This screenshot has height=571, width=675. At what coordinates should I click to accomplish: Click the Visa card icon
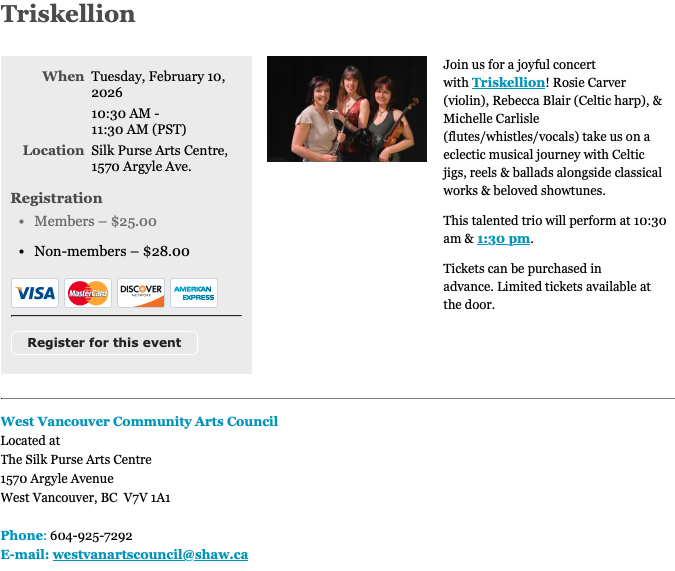point(35,293)
